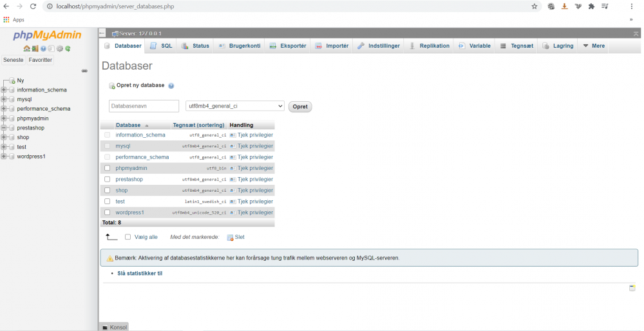644x331 pixels.
Task: Click the Apps grid icon in bookmarks bar
Action: pos(6,20)
